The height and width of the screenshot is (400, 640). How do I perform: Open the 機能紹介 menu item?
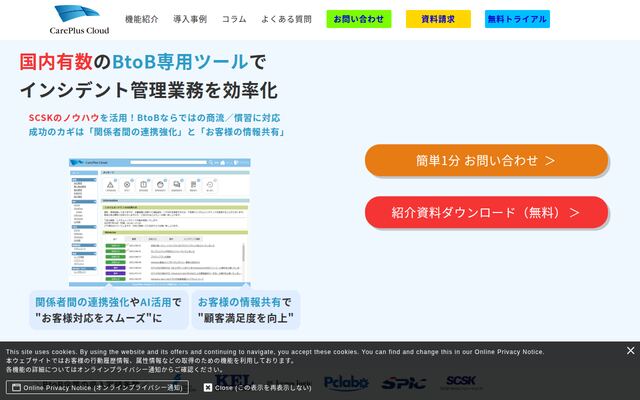click(x=142, y=19)
